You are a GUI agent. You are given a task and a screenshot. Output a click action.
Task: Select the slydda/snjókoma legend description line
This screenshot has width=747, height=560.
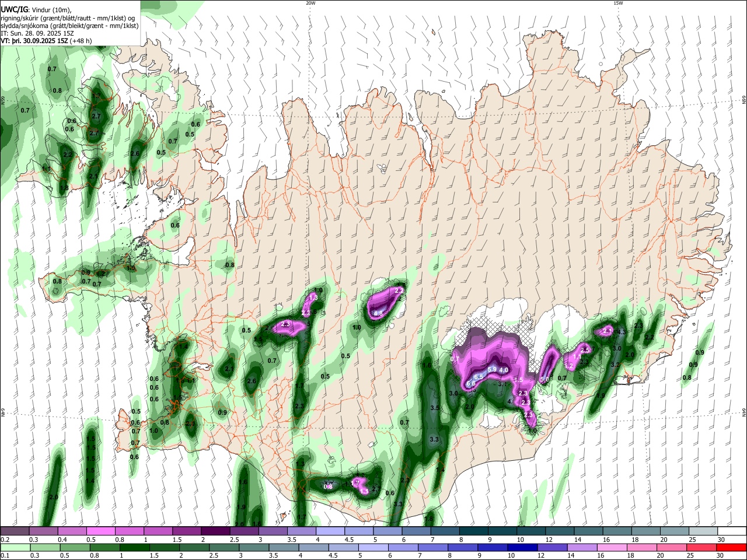69,26
